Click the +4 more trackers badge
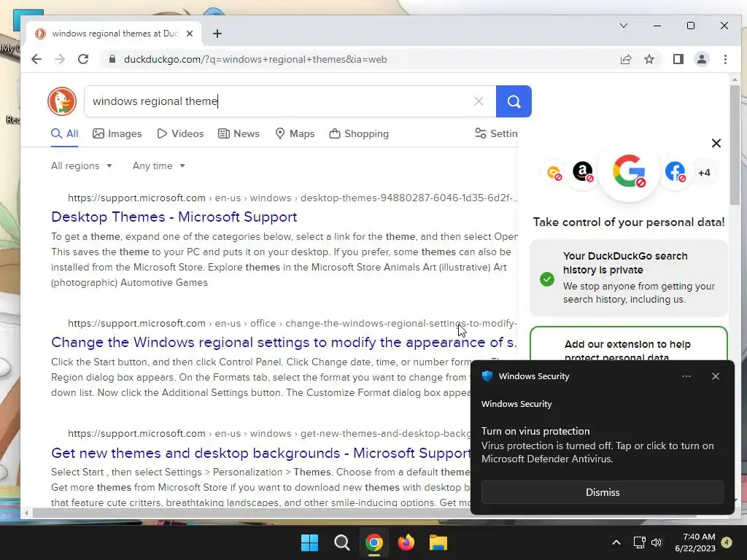 [x=704, y=173]
